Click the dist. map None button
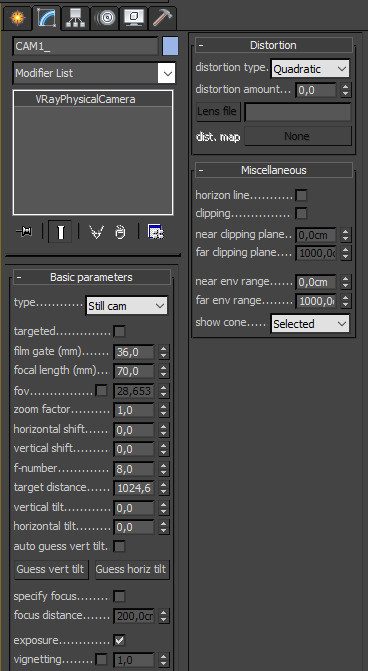This screenshot has height=671, width=368. click(298, 136)
